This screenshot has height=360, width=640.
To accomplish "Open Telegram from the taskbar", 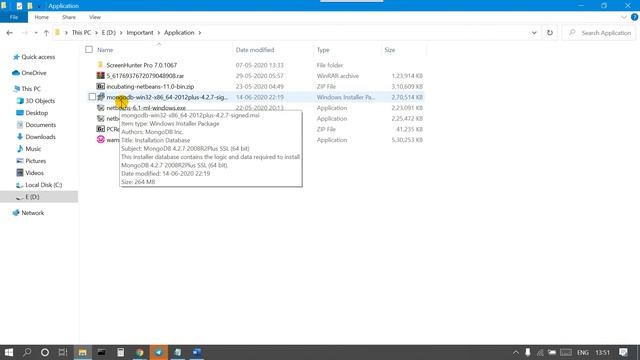I will pos(159,352).
